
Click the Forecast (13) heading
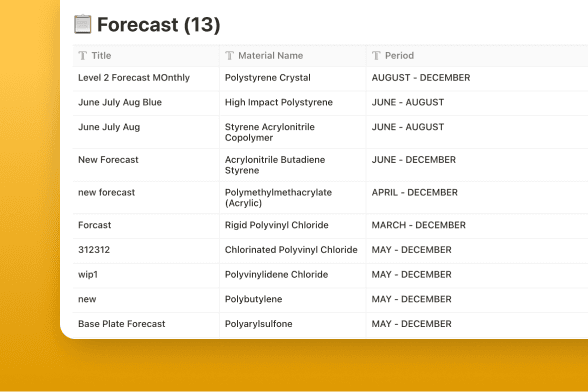click(159, 25)
